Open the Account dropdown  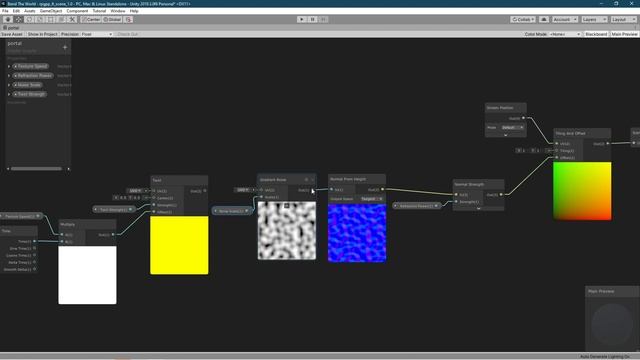[x=565, y=20]
